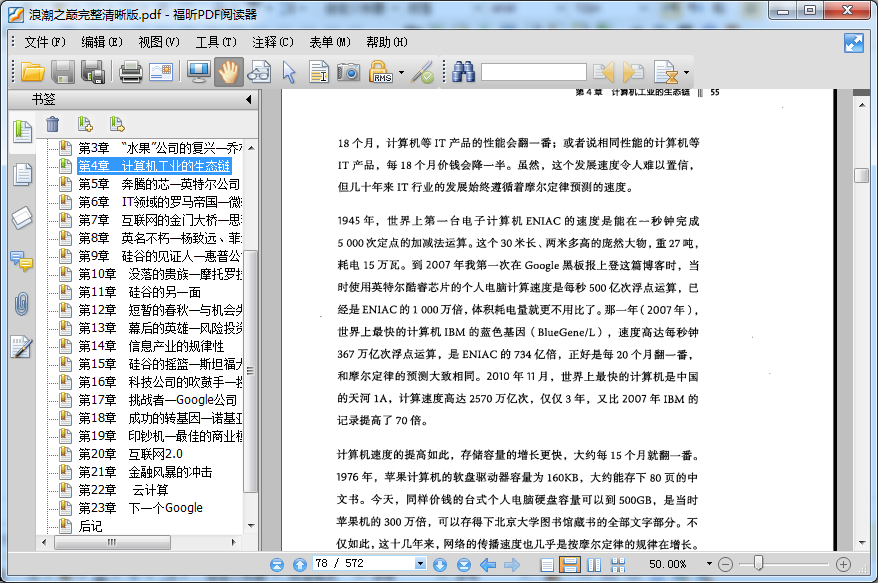Open the 编辑(E) menu

pyautogui.click(x=102, y=42)
